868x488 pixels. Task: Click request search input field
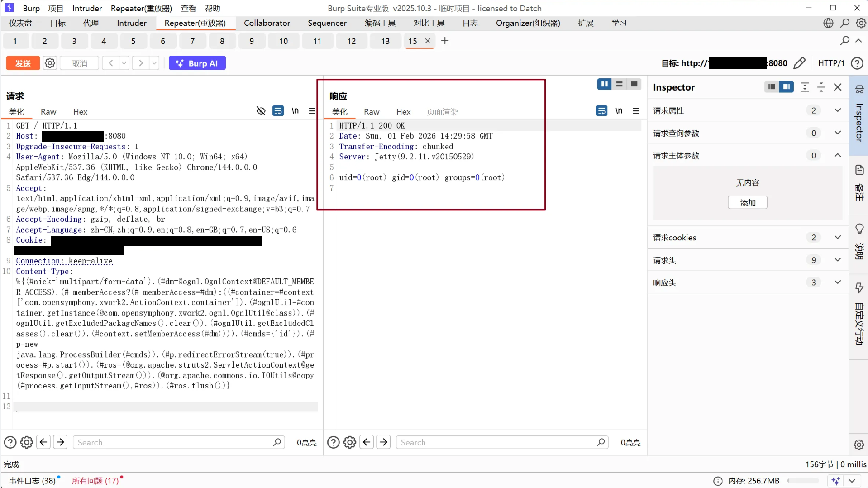coord(179,442)
